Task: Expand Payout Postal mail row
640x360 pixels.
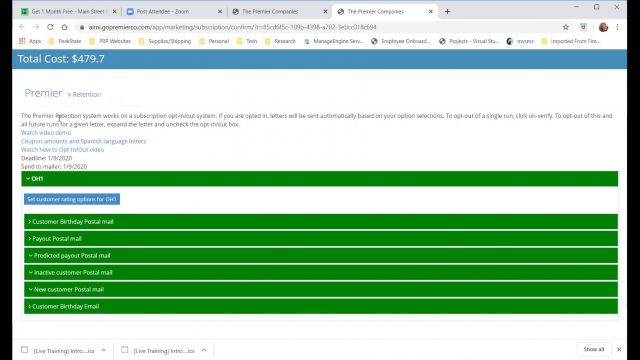Action: pos(321,238)
